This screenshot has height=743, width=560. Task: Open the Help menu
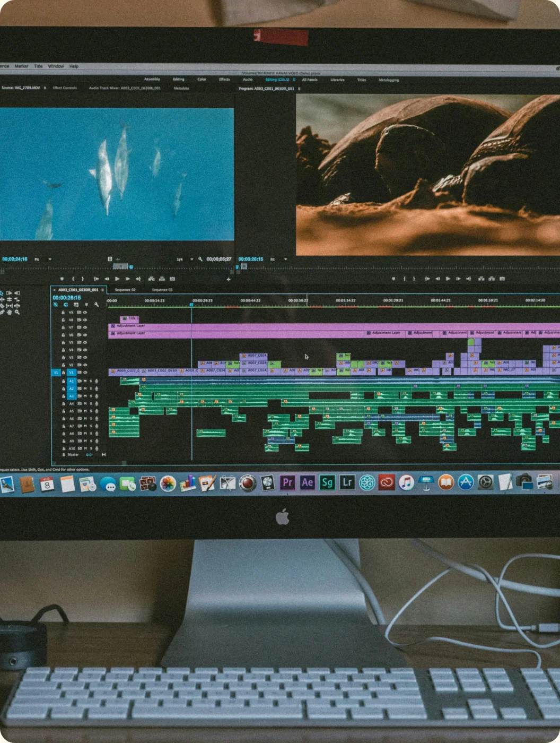click(x=74, y=66)
